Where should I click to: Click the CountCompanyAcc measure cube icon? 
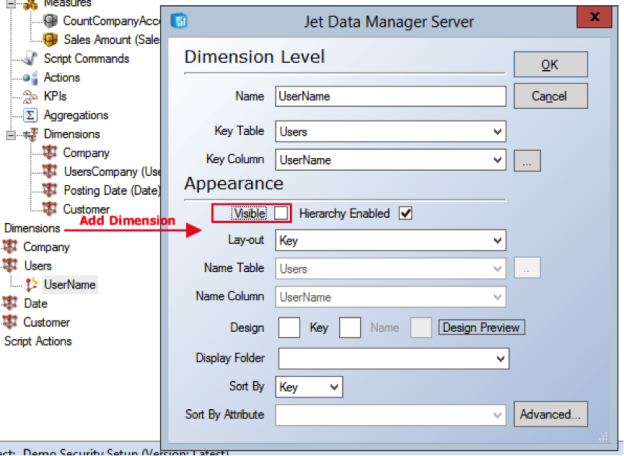click(51, 20)
